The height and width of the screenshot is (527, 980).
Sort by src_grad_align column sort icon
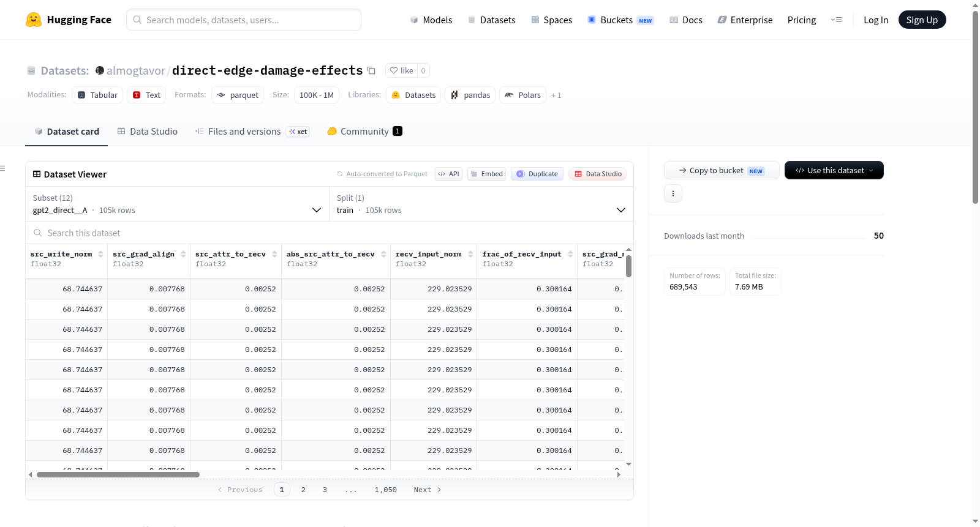[183, 254]
